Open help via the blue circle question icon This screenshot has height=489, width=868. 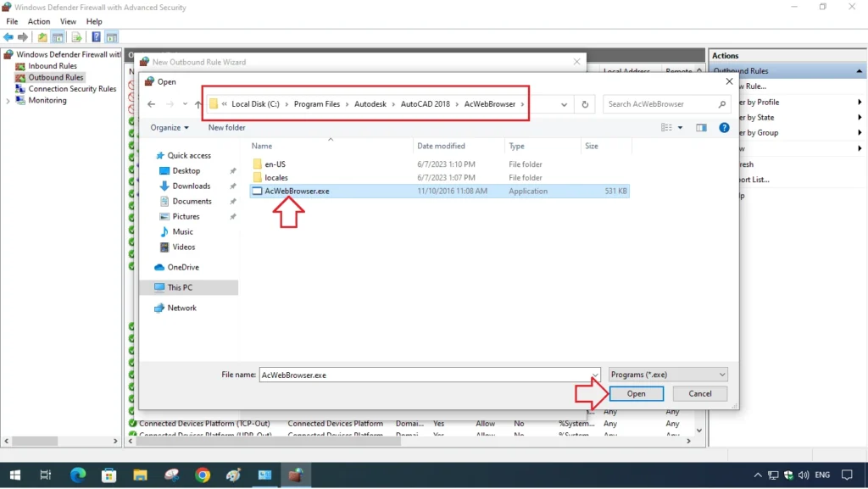pos(721,126)
